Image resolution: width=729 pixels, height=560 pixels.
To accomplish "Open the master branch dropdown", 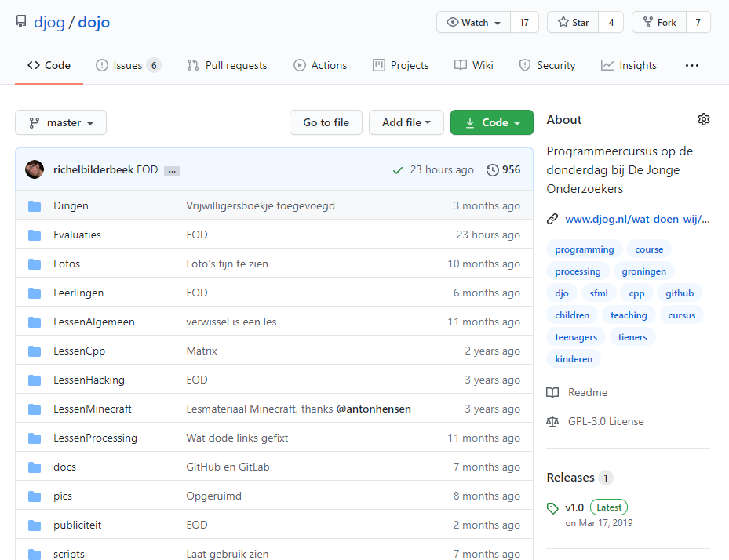I will 60,122.
